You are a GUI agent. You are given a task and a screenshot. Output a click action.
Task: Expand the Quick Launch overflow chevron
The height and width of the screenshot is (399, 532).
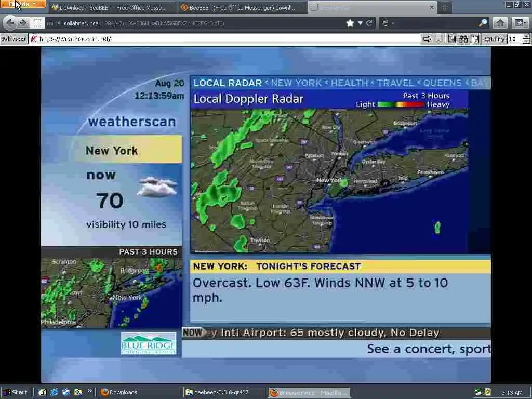tap(89, 391)
